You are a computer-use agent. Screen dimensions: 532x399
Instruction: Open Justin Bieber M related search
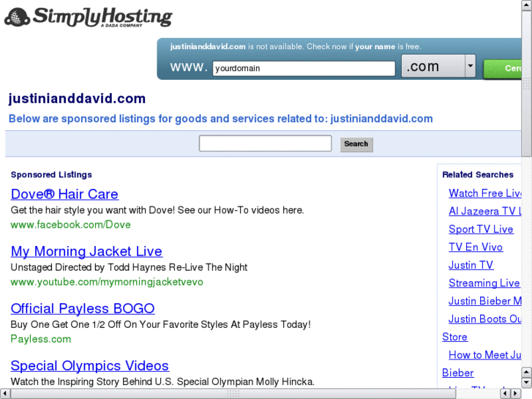coord(485,301)
